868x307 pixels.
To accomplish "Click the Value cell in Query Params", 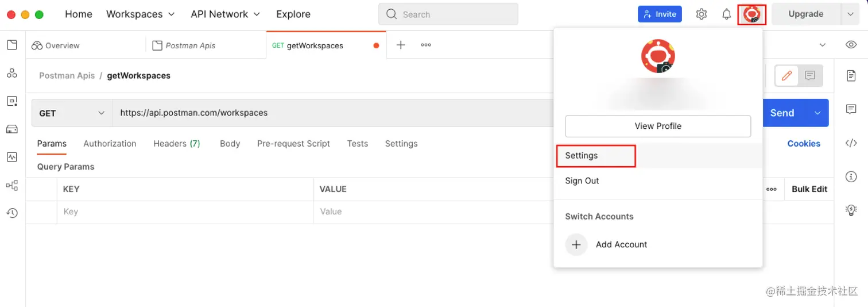I will pos(433,212).
